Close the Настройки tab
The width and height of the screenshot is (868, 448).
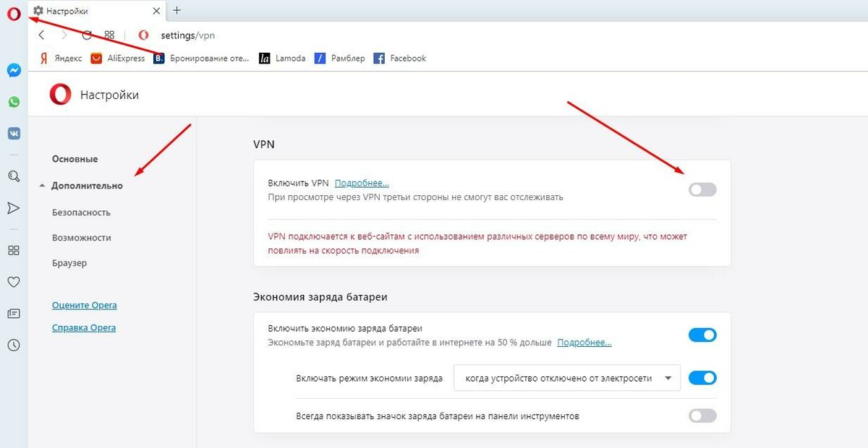[157, 11]
